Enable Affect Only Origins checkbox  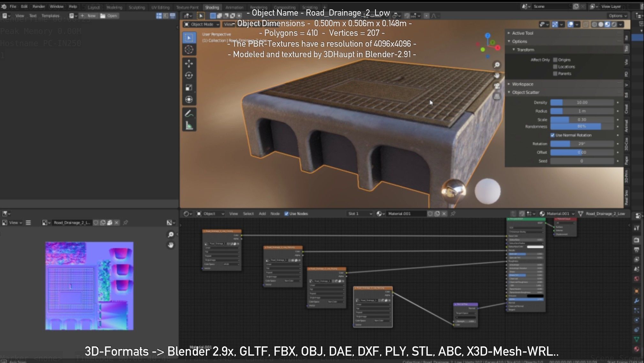pos(555,60)
